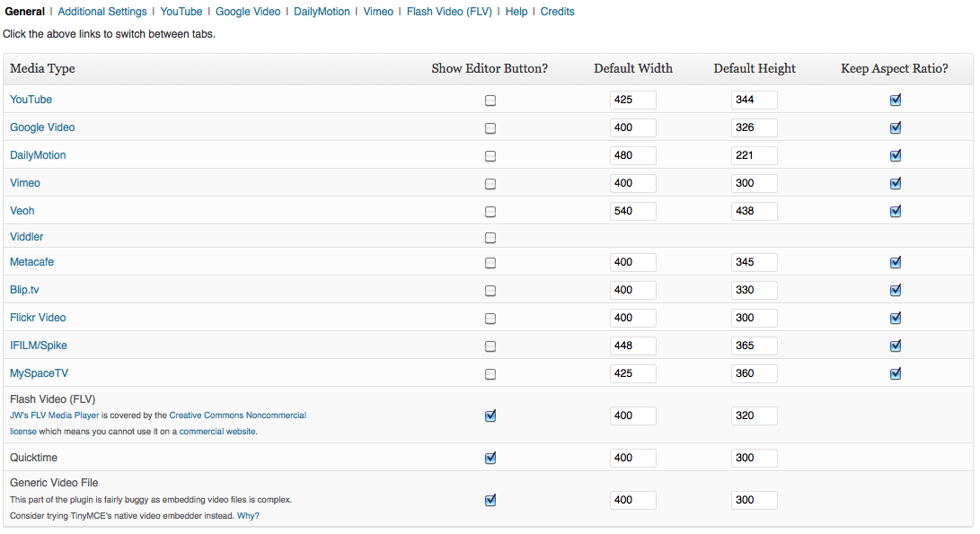
Task: Disable Flash Video (FLV) editor button checkbox
Action: click(x=490, y=416)
